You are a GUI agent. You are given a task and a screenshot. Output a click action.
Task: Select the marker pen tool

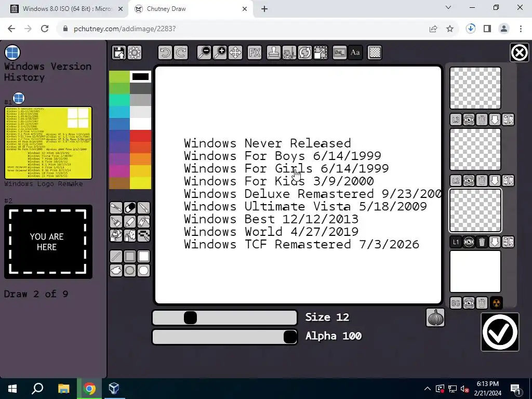pos(130,221)
